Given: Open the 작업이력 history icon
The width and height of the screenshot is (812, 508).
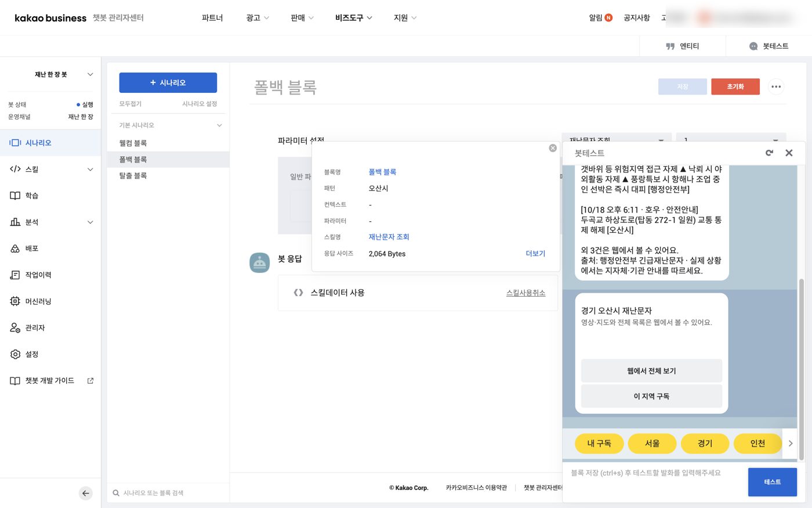Looking at the screenshot, I should coord(15,275).
